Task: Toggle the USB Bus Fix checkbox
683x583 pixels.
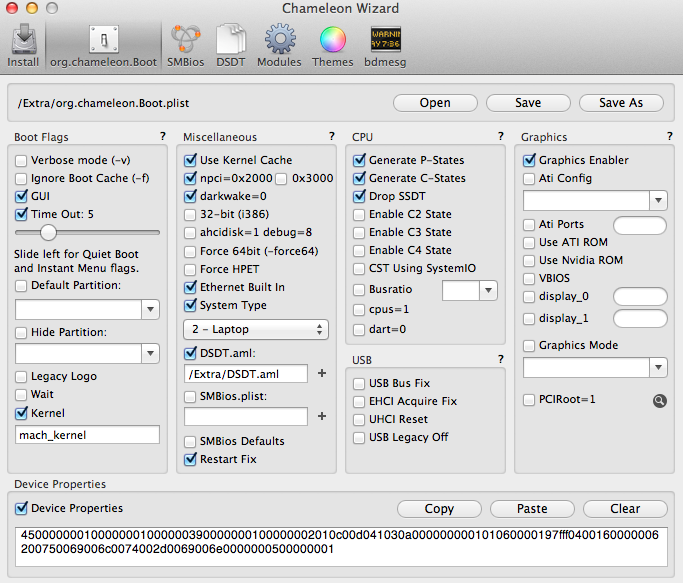Action: tap(360, 383)
